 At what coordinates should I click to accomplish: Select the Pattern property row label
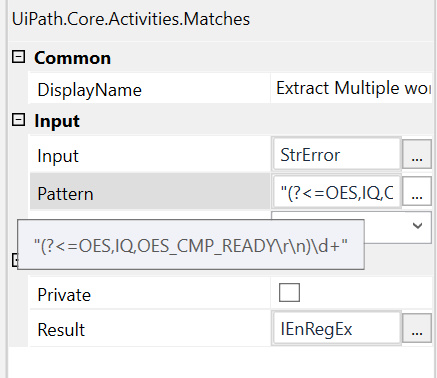pyautogui.click(x=65, y=193)
